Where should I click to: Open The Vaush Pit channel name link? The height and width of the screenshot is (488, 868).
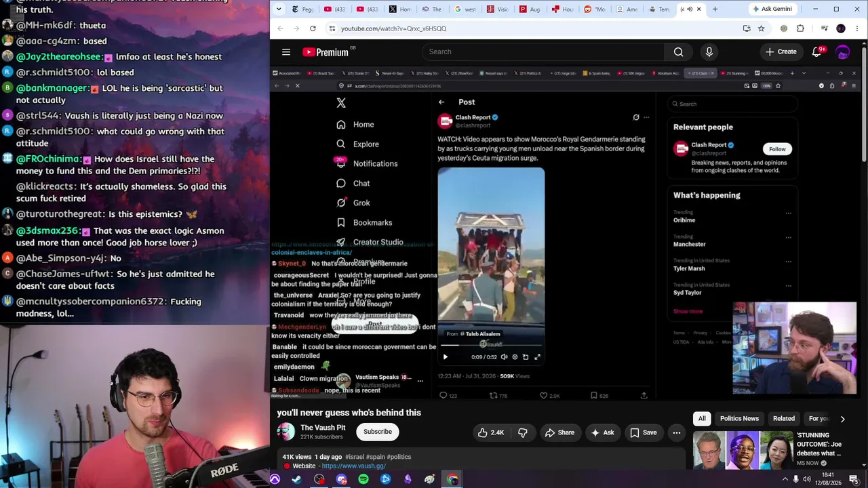click(323, 428)
